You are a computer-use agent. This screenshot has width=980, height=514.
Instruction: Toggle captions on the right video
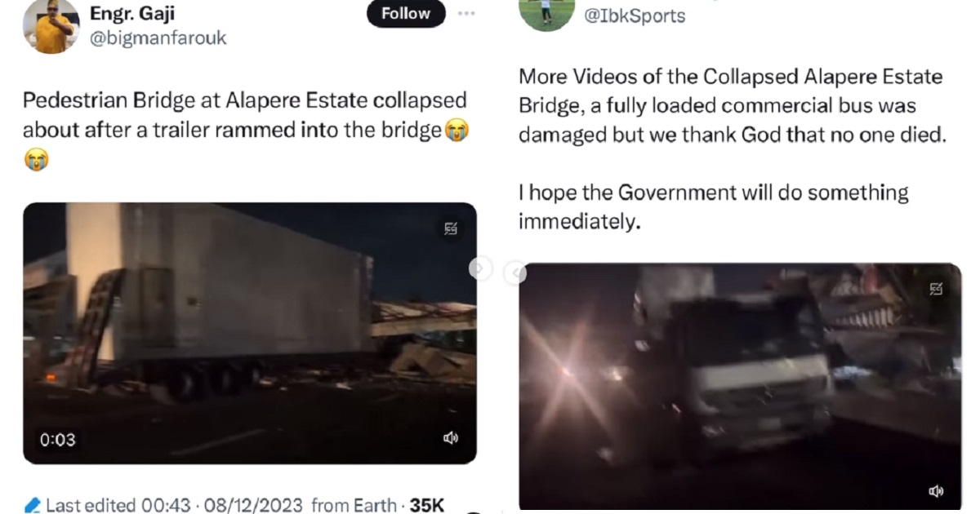[936, 289]
